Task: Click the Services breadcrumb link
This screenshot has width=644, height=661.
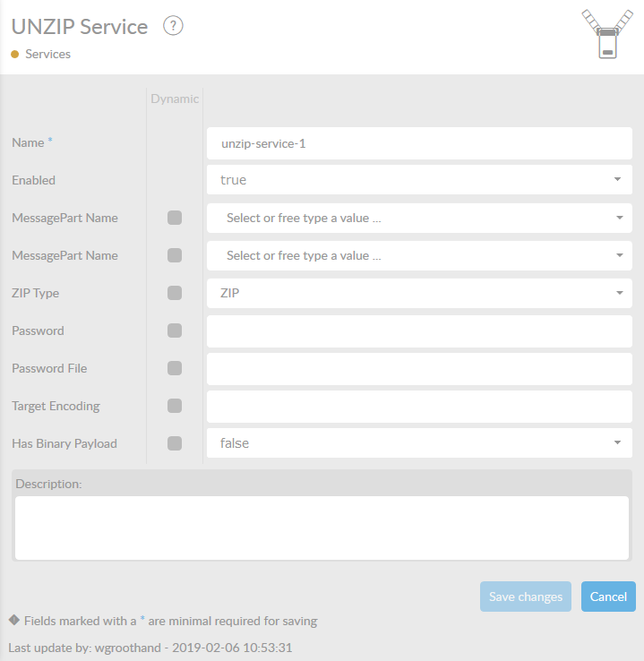Action: pyautogui.click(x=47, y=55)
